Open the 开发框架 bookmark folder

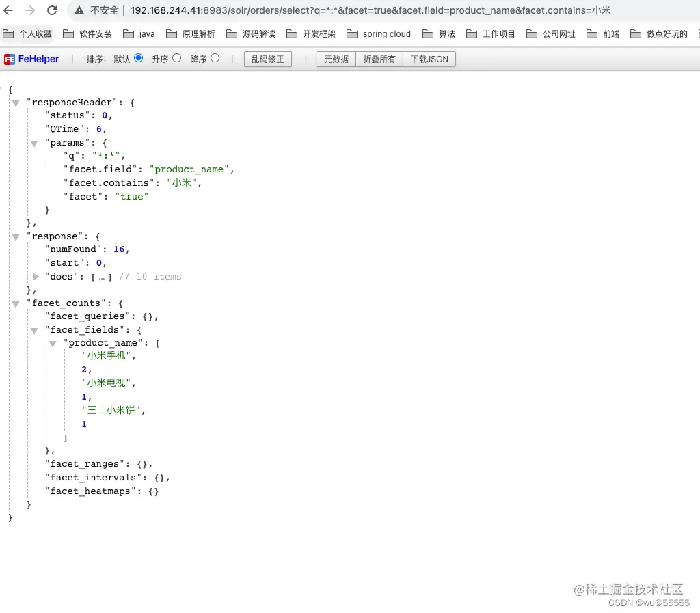click(x=311, y=34)
